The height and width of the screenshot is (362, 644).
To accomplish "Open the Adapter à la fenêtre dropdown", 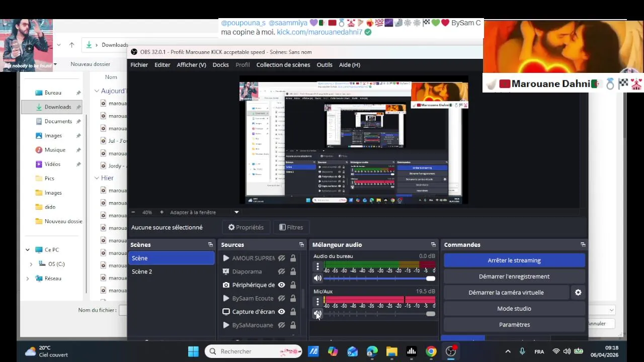I will (x=236, y=212).
